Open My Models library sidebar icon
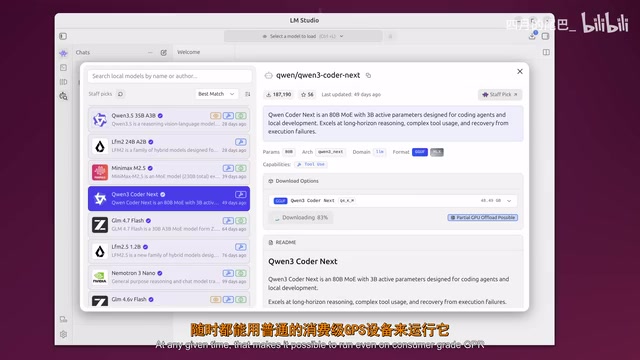The image size is (640, 360). point(63,82)
